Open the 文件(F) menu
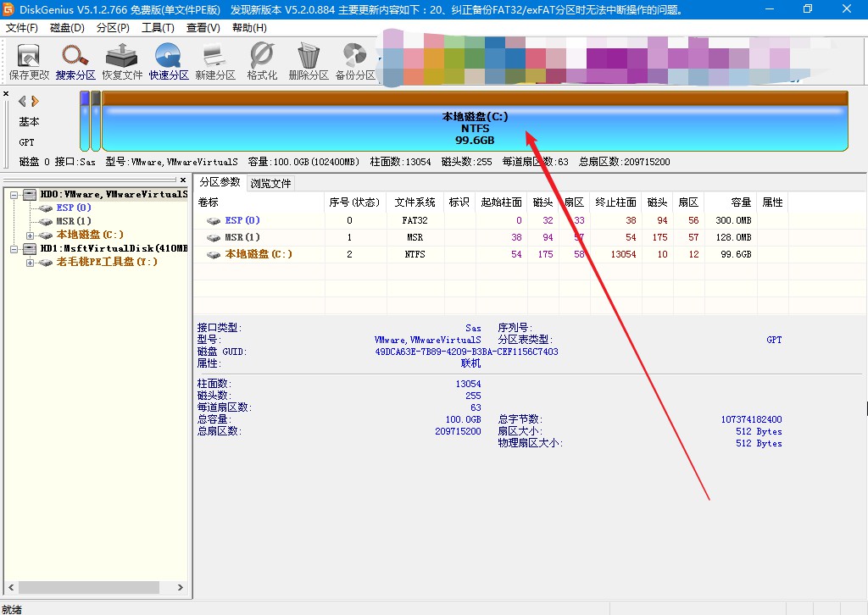The width and height of the screenshot is (868, 615). (21, 28)
